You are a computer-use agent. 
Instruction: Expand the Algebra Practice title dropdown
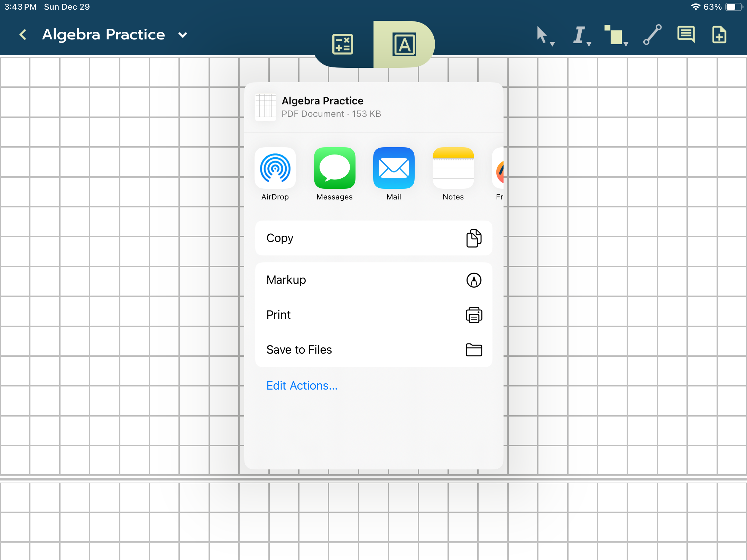[183, 35]
